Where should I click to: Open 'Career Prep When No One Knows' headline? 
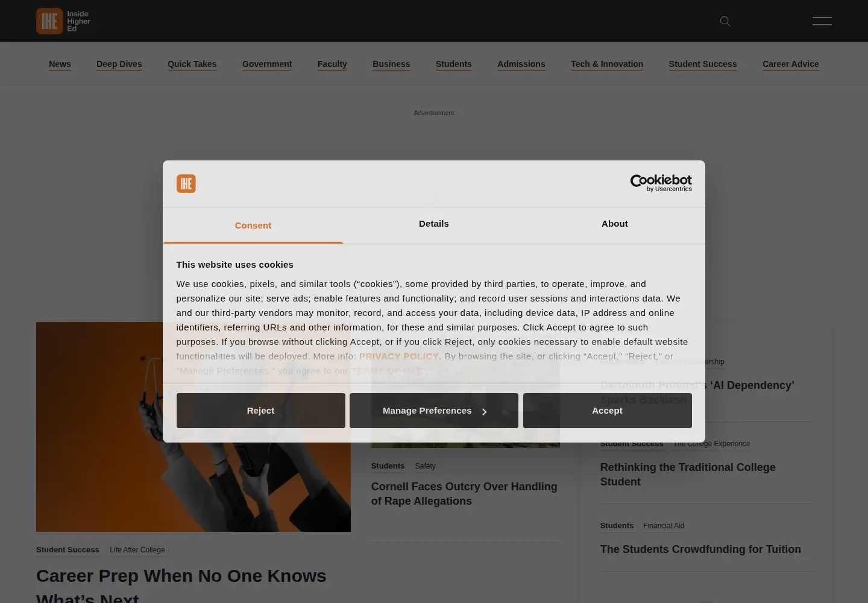click(x=181, y=585)
